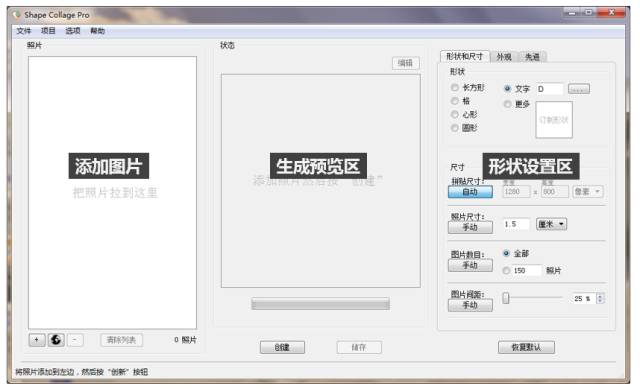Click the Shape Collage Pro app icon

16,15
